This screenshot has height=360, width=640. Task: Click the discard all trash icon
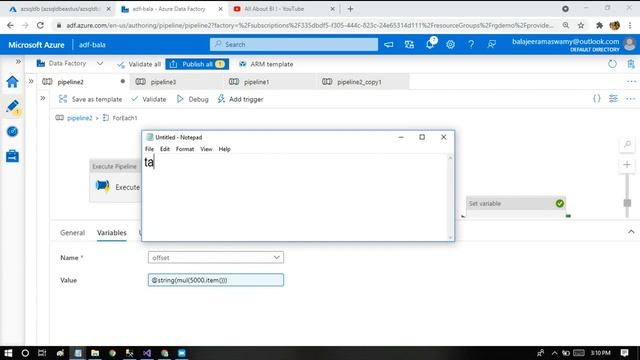[631, 64]
